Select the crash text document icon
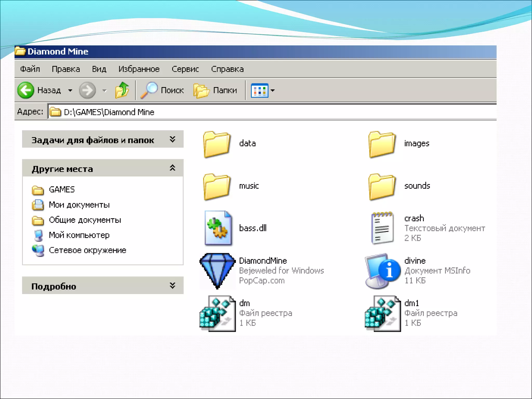 pos(382,228)
